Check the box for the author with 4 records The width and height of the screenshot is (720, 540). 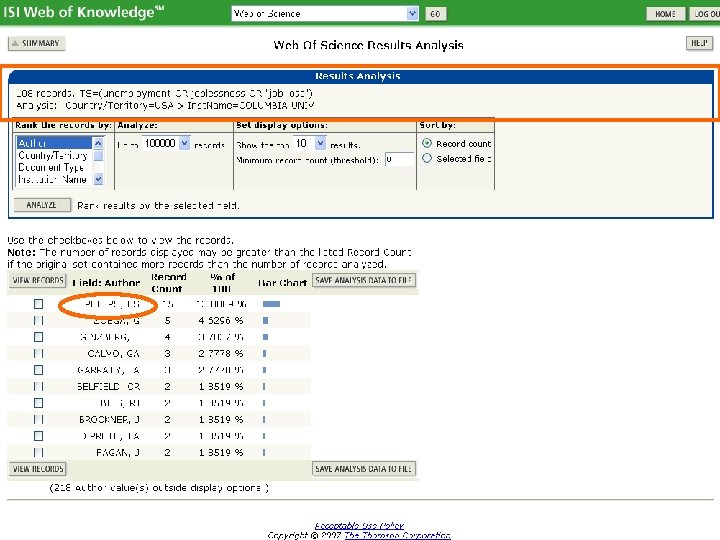click(x=39, y=337)
